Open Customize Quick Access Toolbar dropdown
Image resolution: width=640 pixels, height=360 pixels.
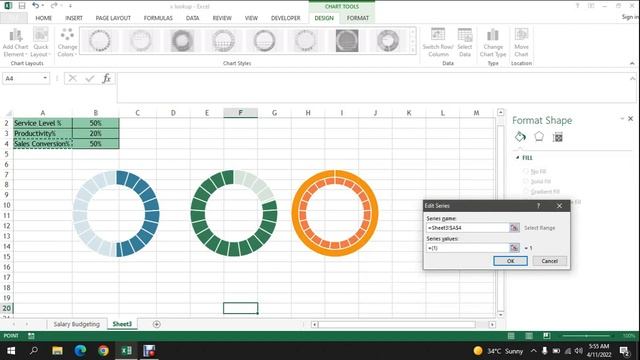pos(70,6)
